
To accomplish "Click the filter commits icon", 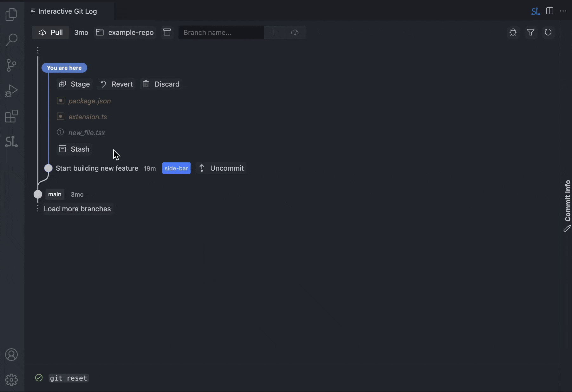I will 531,32.
